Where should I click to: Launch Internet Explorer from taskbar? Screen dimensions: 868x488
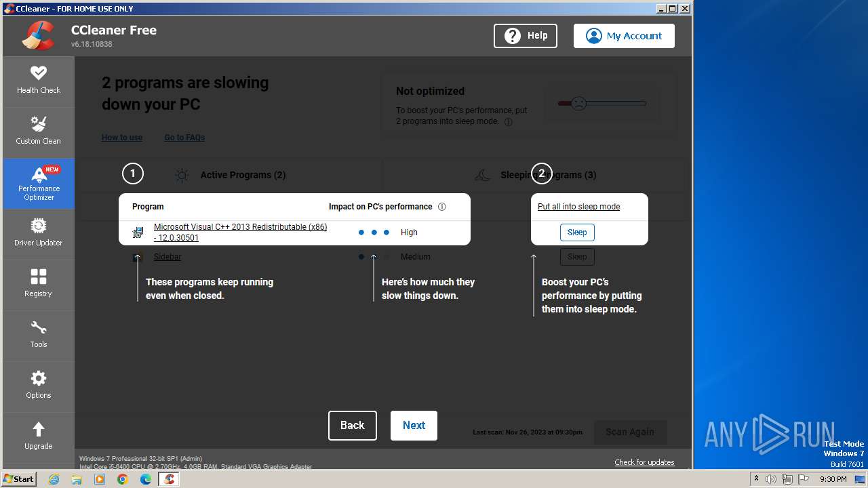coord(54,479)
